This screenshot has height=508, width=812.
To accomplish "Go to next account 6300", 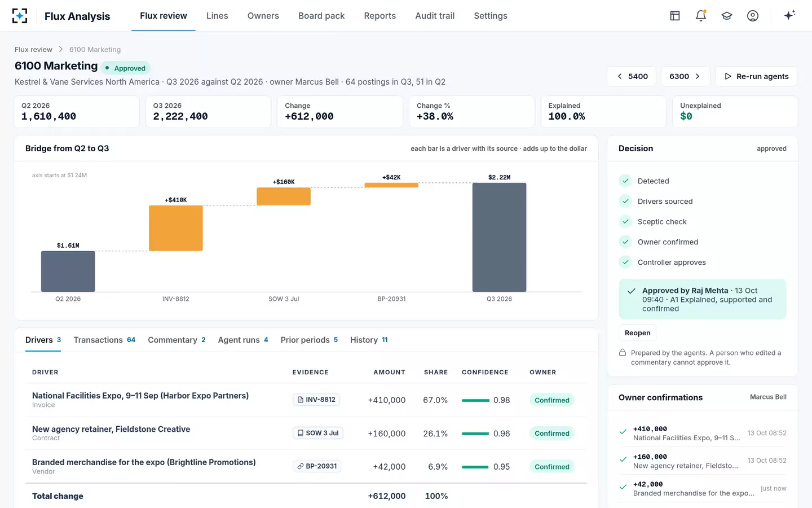I will pyautogui.click(x=685, y=76).
